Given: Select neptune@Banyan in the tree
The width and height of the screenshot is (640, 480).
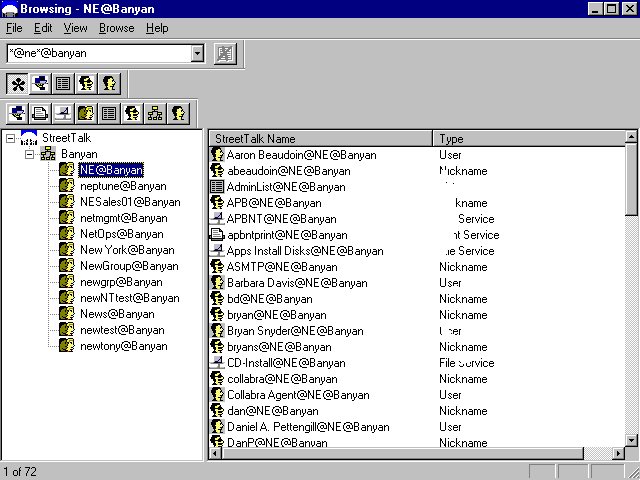Looking at the screenshot, I should pos(123,187).
